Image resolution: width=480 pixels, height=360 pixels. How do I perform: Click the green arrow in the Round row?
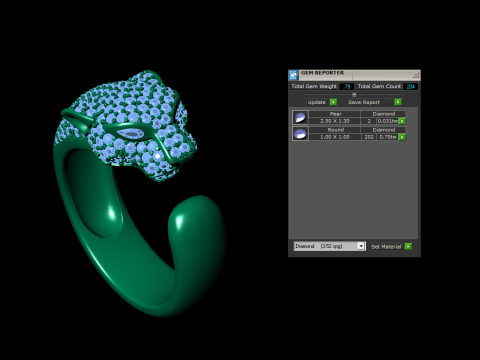402,137
